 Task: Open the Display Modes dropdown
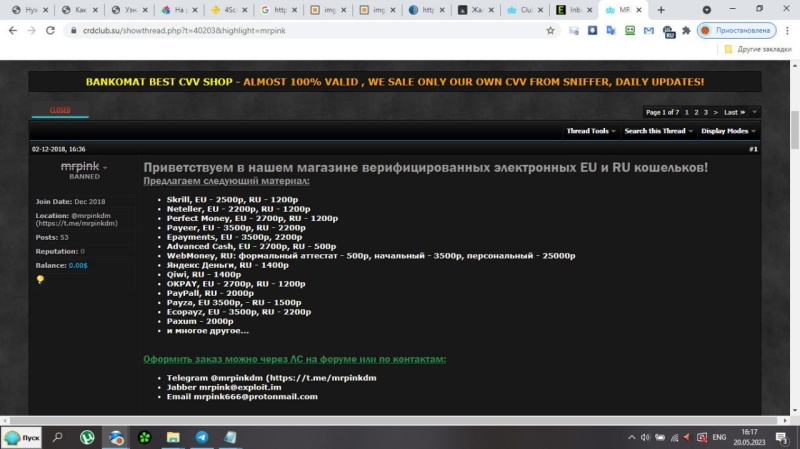[728, 131]
